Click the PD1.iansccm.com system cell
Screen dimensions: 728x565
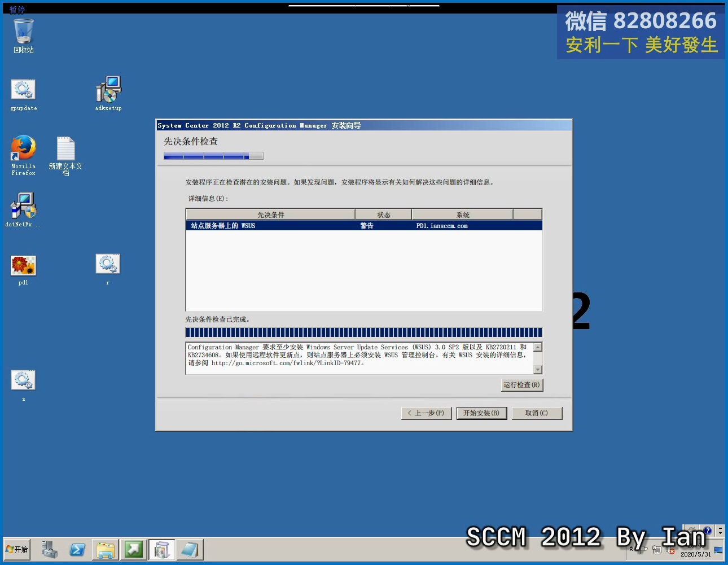click(442, 226)
